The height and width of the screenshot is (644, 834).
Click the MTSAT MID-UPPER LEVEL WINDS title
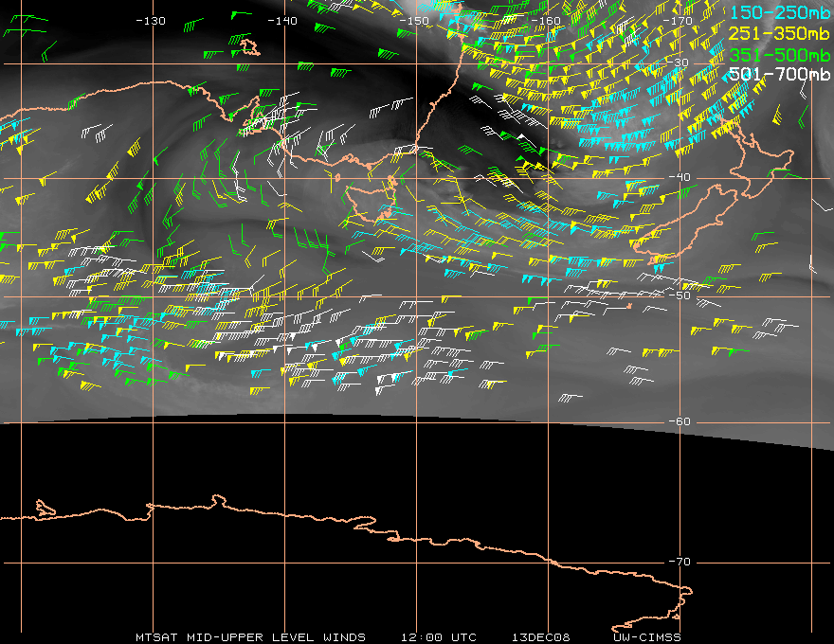[250, 637]
